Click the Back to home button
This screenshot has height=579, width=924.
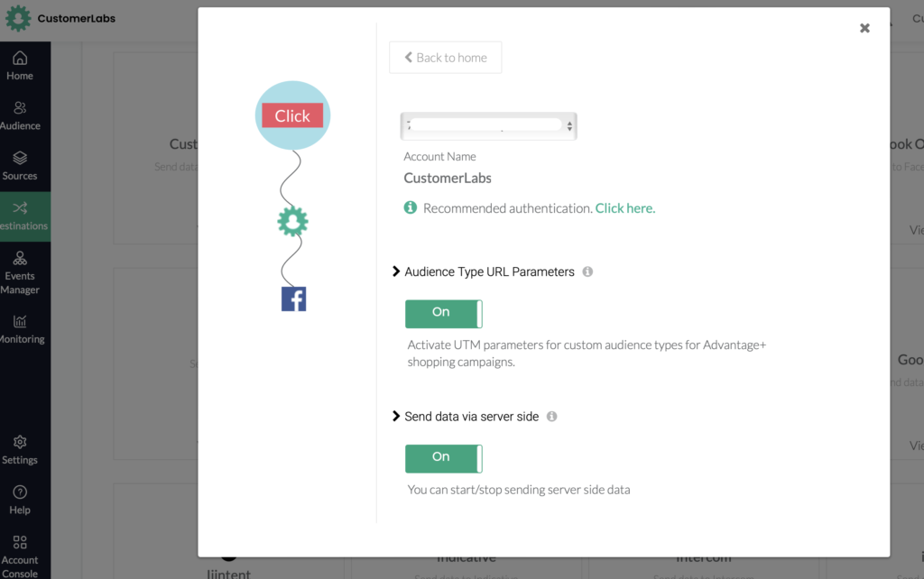tap(445, 57)
